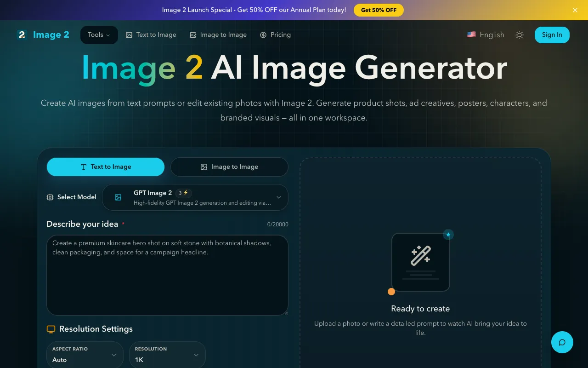Click the Sign In button
The width and height of the screenshot is (588, 368).
552,35
